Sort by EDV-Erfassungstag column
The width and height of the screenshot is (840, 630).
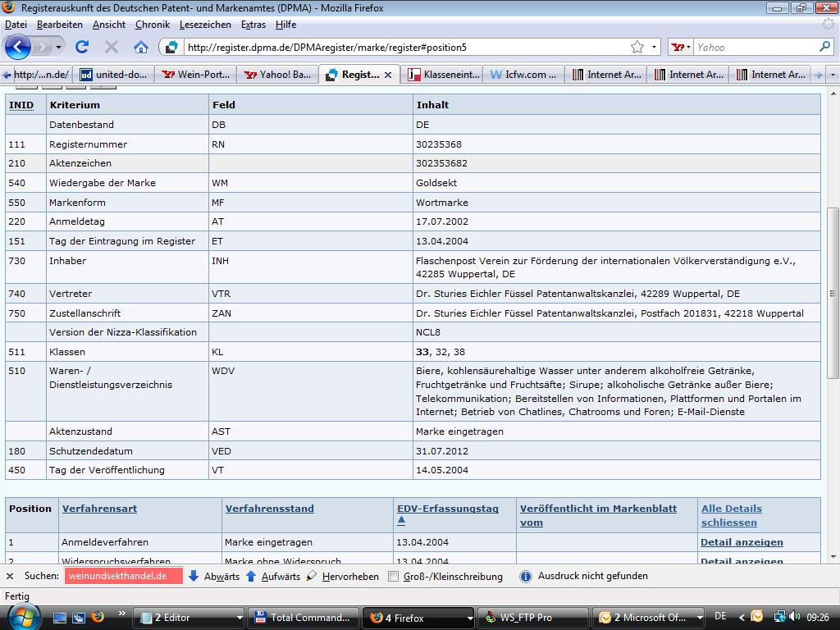pyautogui.click(x=447, y=509)
